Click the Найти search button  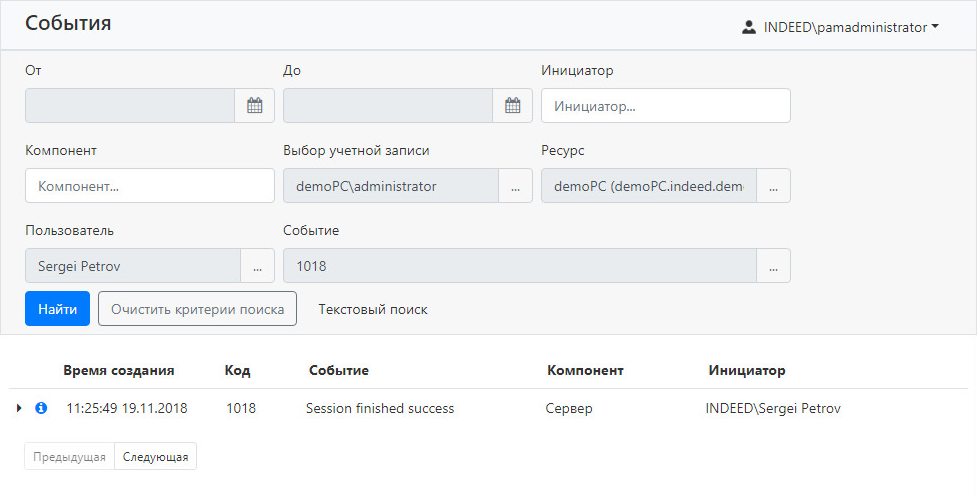[57, 309]
